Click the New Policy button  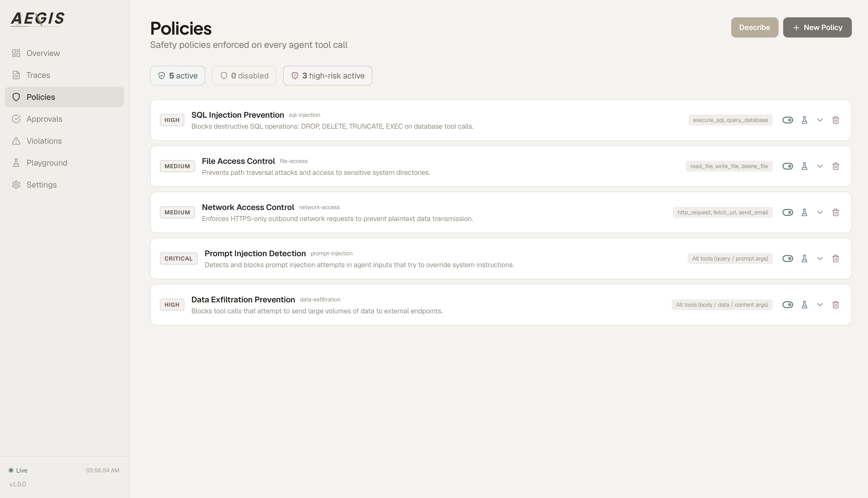pyautogui.click(x=817, y=27)
